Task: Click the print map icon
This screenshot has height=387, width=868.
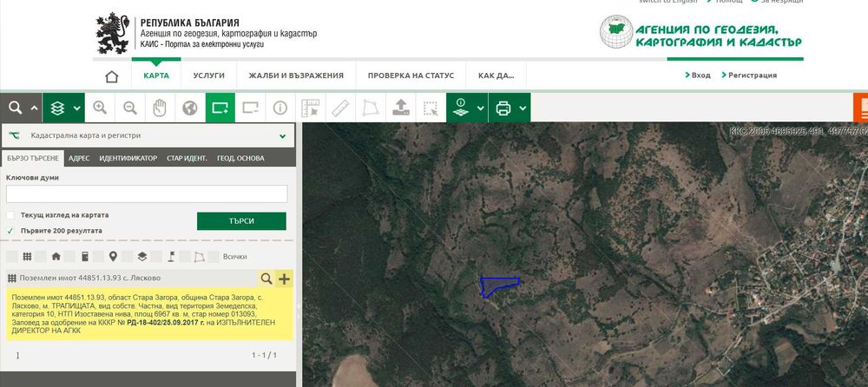Action: 503,108
